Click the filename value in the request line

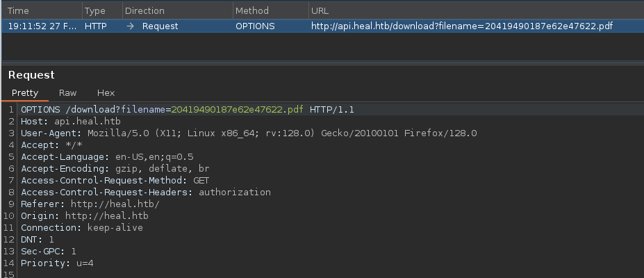tap(237, 110)
